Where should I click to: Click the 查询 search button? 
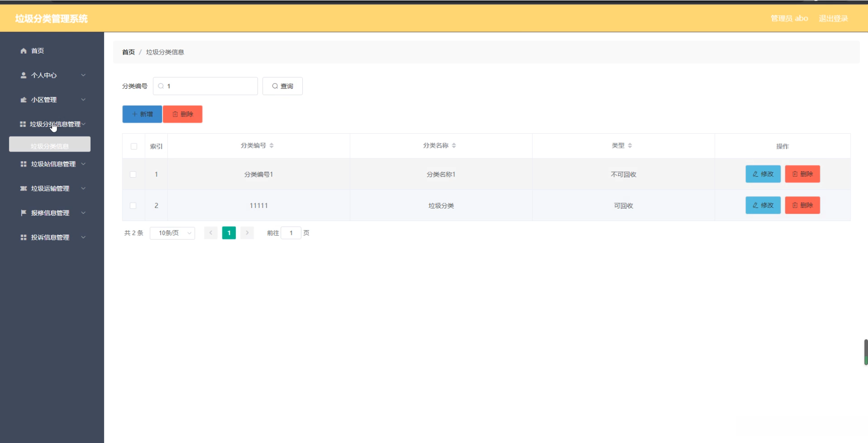point(283,86)
